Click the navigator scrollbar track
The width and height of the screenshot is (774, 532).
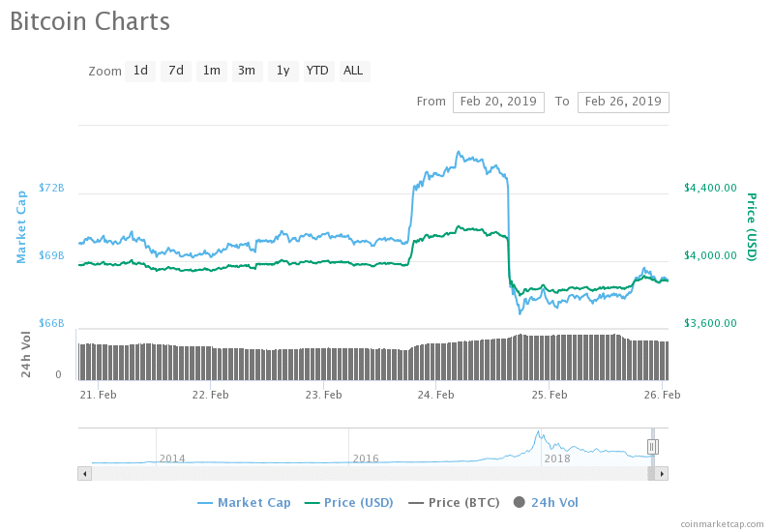pos(370,474)
